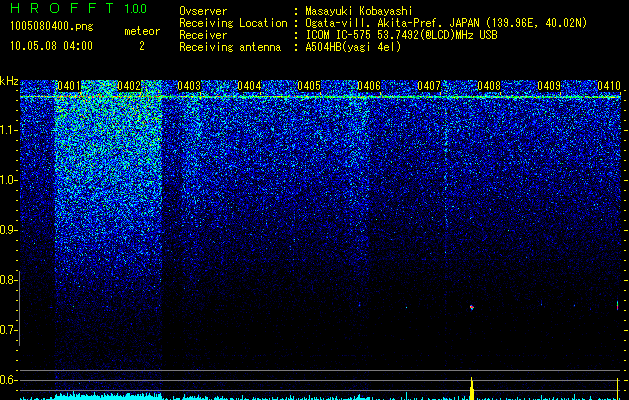Click the 0401 time marker
The height and width of the screenshot is (400, 629).
pos(69,86)
